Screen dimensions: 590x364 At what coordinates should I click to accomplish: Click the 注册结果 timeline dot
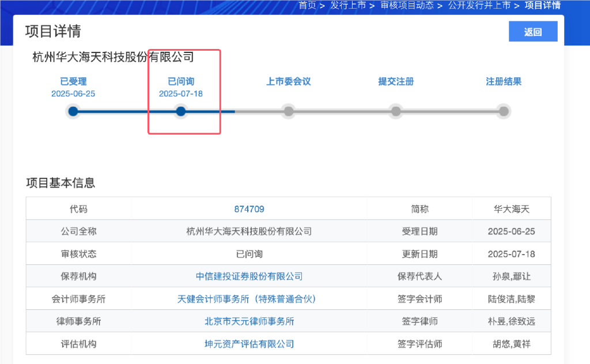tap(504, 111)
